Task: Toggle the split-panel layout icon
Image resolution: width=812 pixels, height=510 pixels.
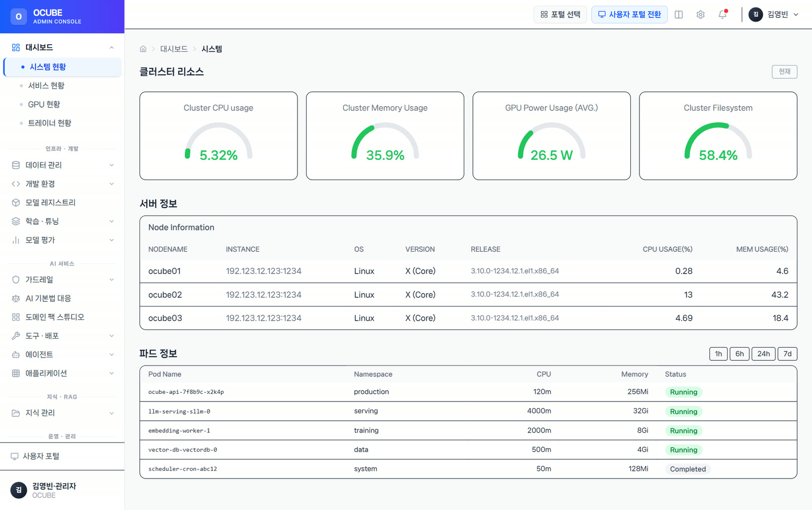Action: (679, 14)
